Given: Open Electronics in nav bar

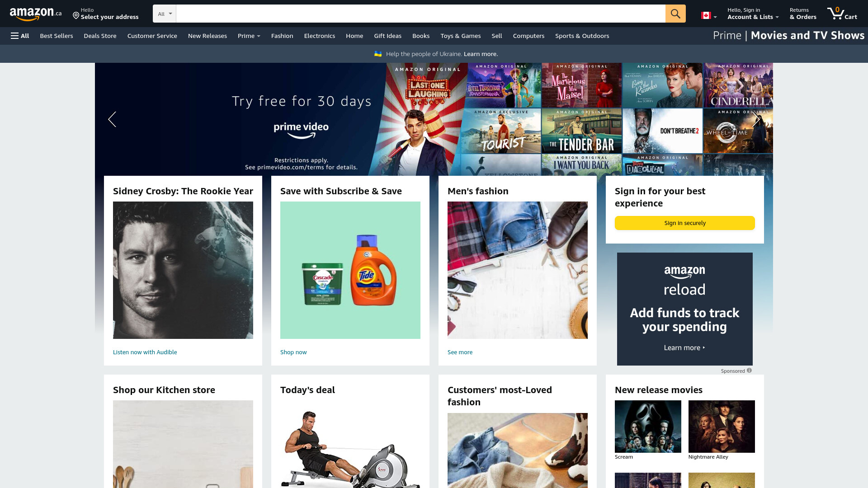Looking at the screenshot, I should pos(320,36).
